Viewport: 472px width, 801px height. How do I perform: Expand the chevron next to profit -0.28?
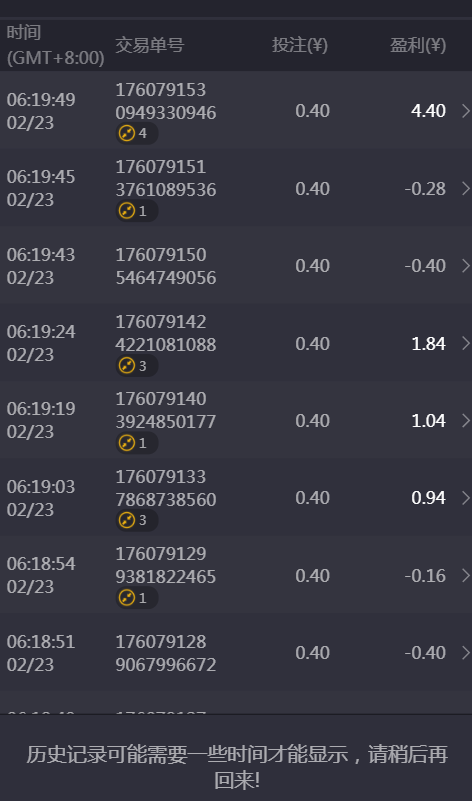point(465,189)
